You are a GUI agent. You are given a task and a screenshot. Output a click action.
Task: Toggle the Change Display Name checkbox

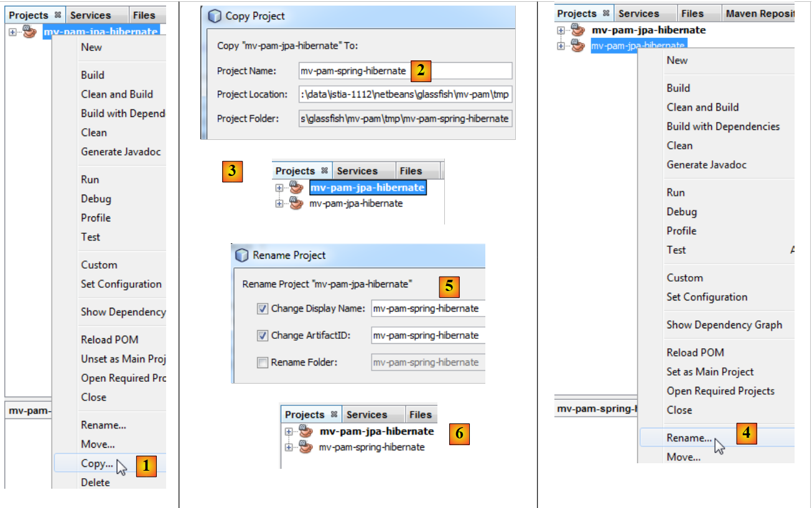coord(262,308)
